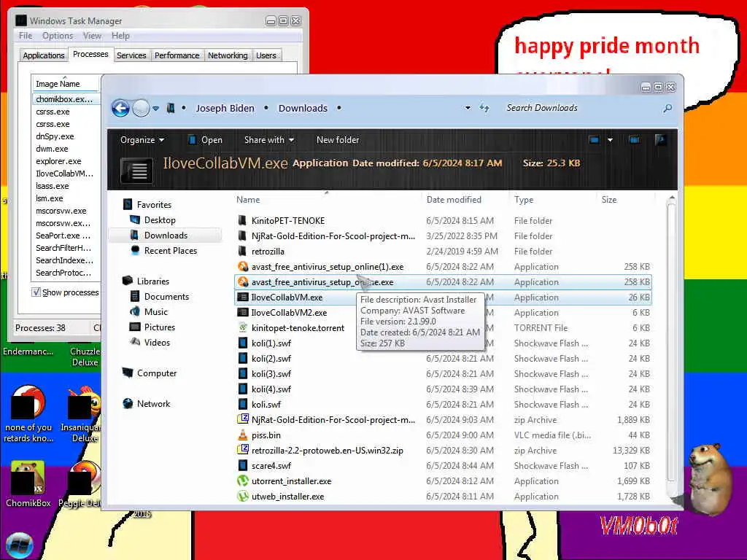Viewport: 747px width, 560px height.
Task: Sort by Date modified column header
Action: point(454,200)
